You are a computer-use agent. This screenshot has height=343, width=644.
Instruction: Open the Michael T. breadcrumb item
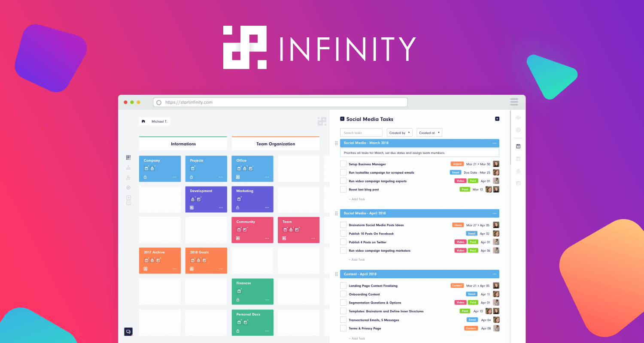[x=159, y=121]
